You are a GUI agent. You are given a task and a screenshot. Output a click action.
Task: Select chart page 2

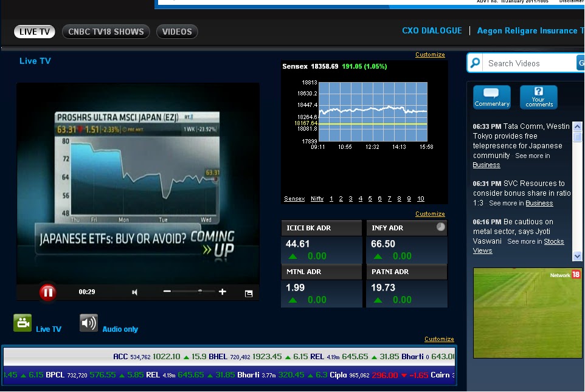[341, 199]
